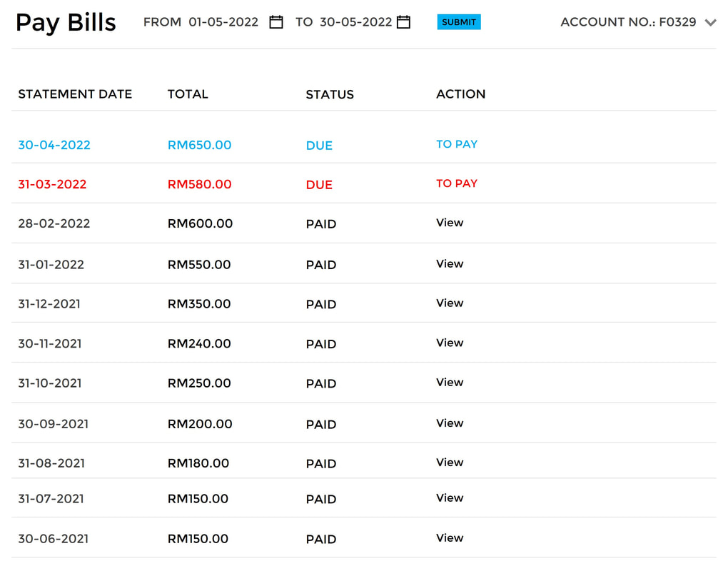Click the STATUS column header
The width and height of the screenshot is (728, 571).
tap(330, 94)
